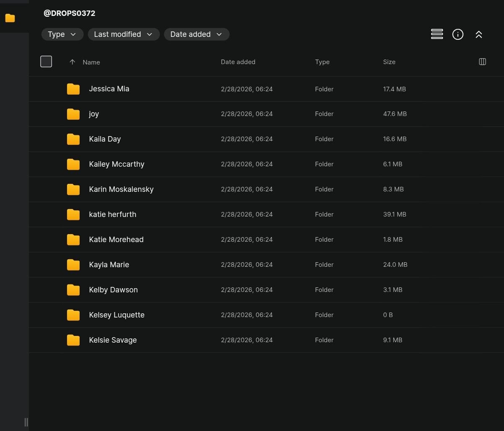Open the Last modified filter dropdown

[x=124, y=34]
